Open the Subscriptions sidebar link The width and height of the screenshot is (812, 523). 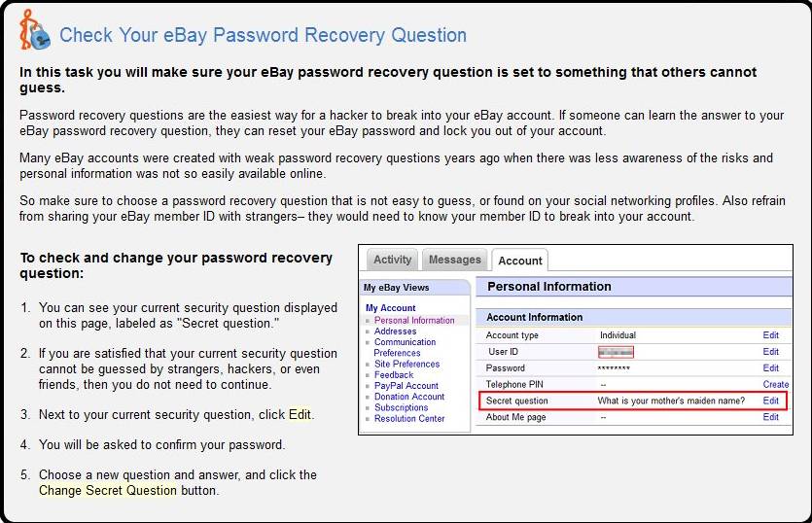(401, 407)
